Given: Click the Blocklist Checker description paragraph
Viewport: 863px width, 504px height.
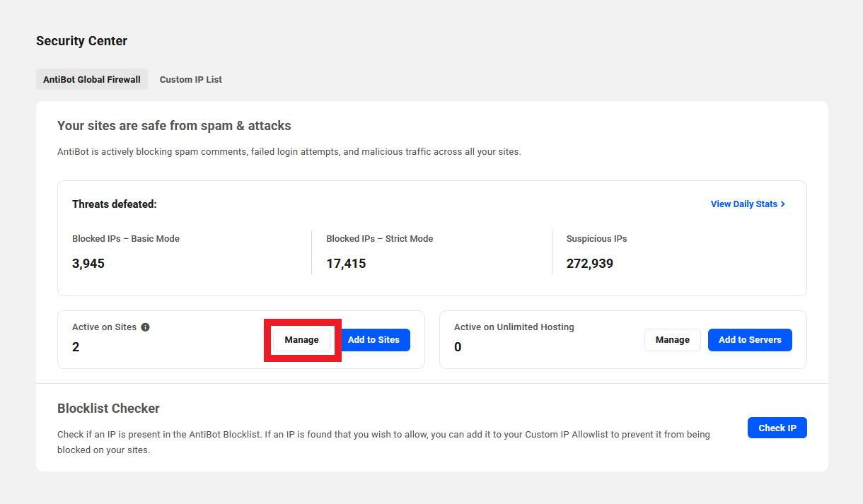Looking at the screenshot, I should click(x=383, y=442).
